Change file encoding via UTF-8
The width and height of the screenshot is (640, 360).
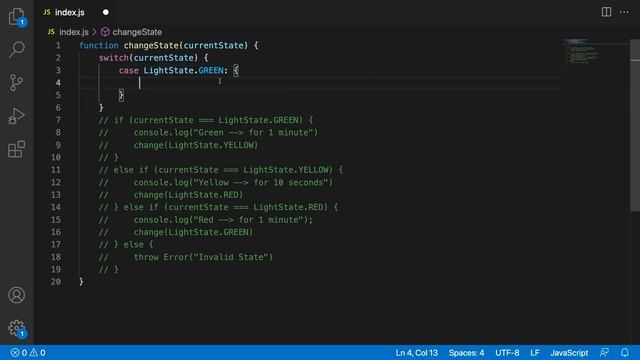pyautogui.click(x=507, y=353)
